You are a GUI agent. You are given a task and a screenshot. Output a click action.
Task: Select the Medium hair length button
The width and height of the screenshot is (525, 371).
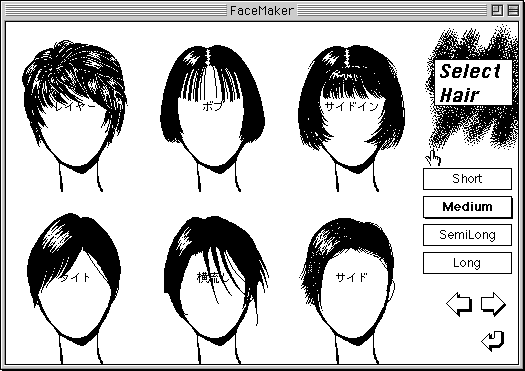point(467,207)
